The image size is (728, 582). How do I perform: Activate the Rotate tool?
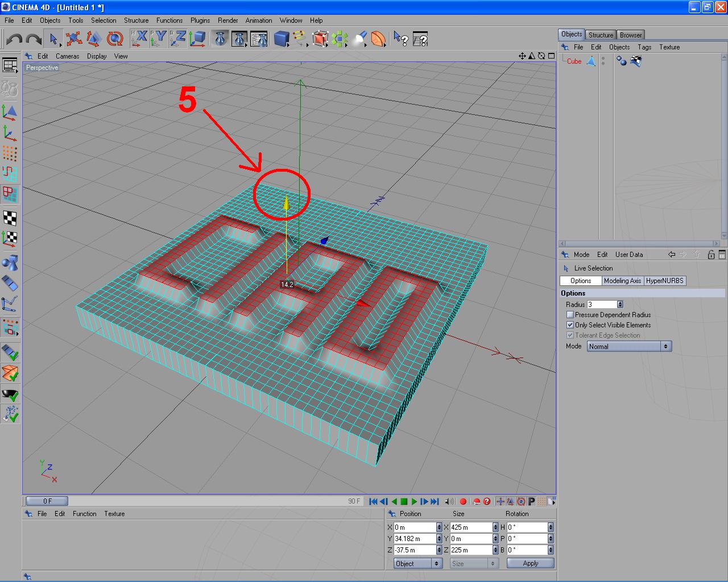(115, 39)
